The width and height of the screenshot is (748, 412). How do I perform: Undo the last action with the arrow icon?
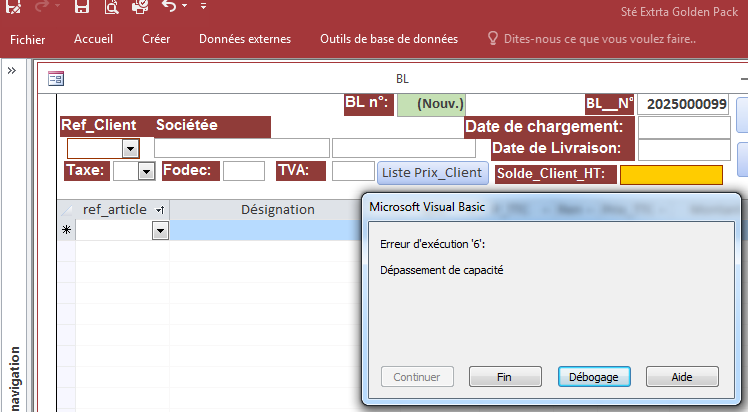[168, 7]
